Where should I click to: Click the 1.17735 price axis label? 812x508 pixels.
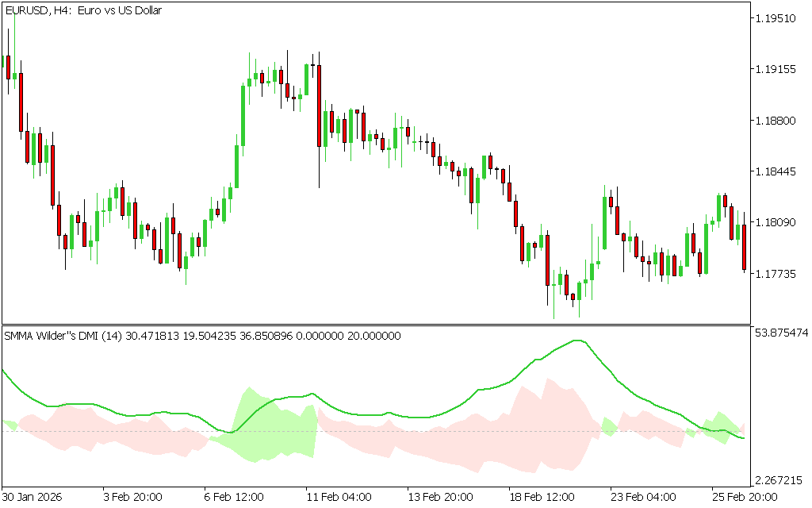point(778,274)
